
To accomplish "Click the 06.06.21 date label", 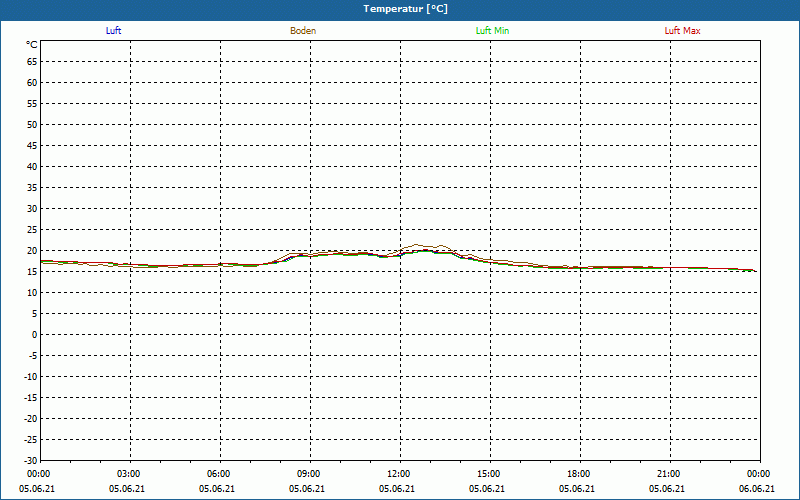I will 757,489.
